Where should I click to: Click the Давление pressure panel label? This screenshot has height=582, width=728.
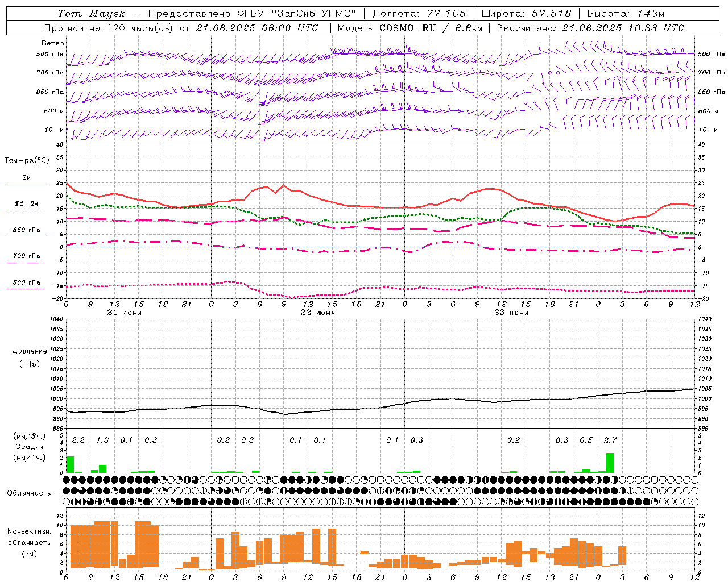point(30,351)
